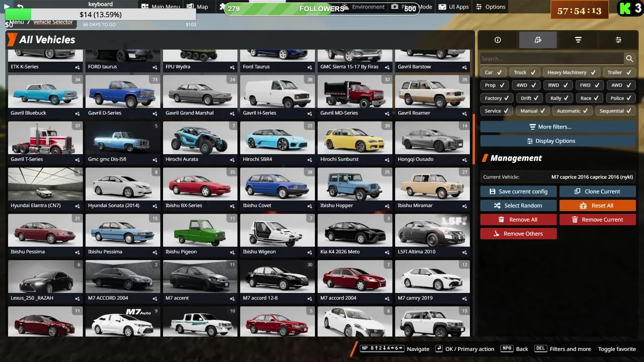Expand Display Options
Screen dimensions: 644x362
(558, 141)
